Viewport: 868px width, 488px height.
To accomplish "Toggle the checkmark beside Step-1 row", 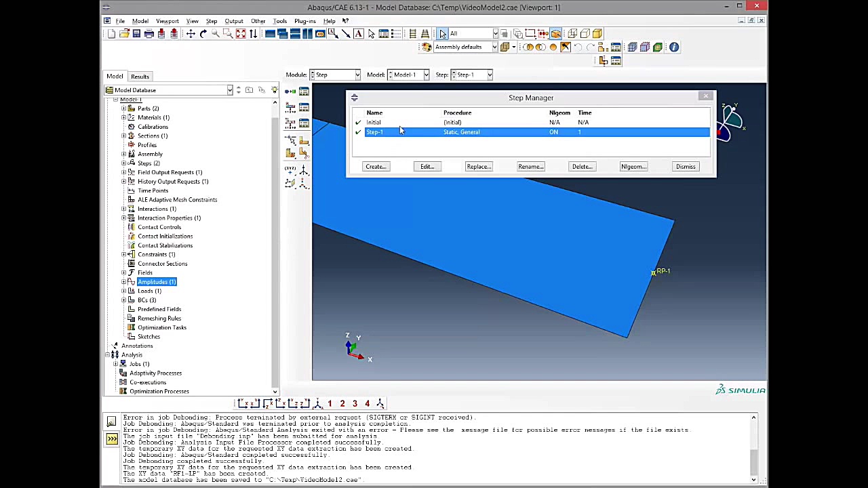I will click(358, 132).
